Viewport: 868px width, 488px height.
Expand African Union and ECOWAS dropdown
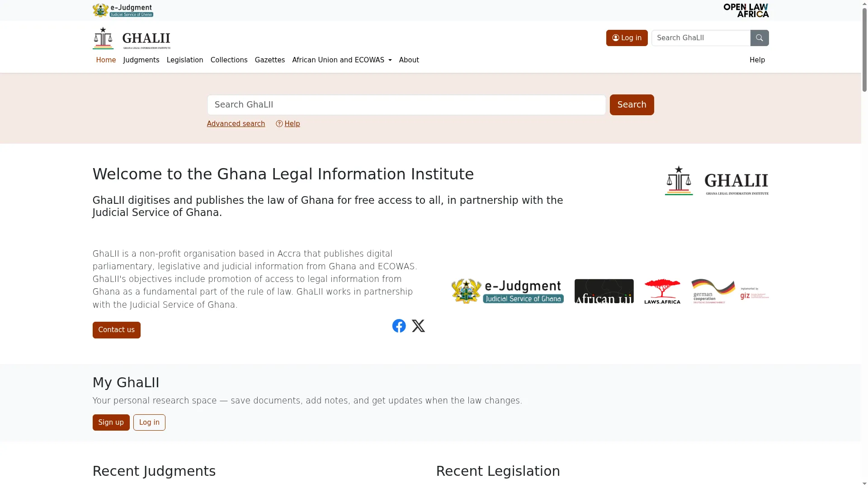pos(342,60)
